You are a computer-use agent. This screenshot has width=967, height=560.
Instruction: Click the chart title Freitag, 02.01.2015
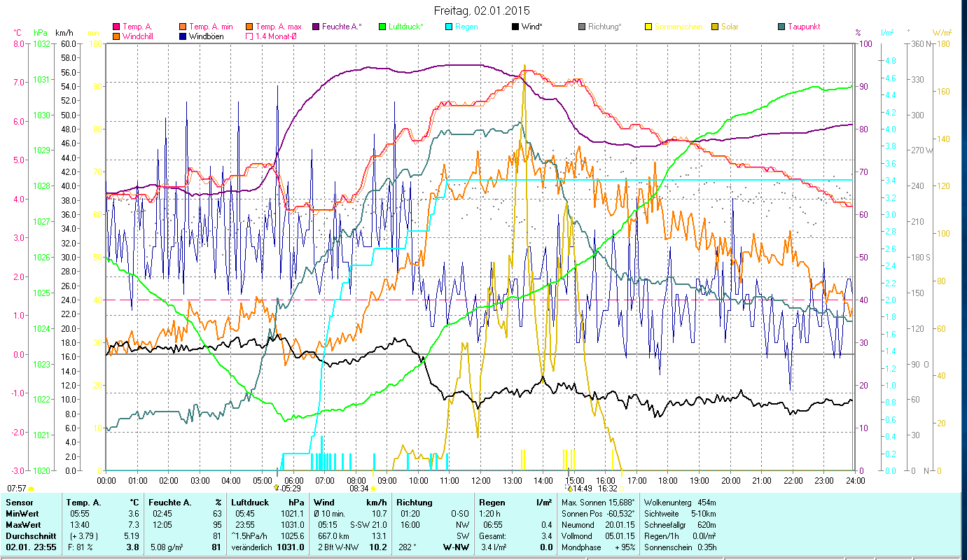coord(482,10)
